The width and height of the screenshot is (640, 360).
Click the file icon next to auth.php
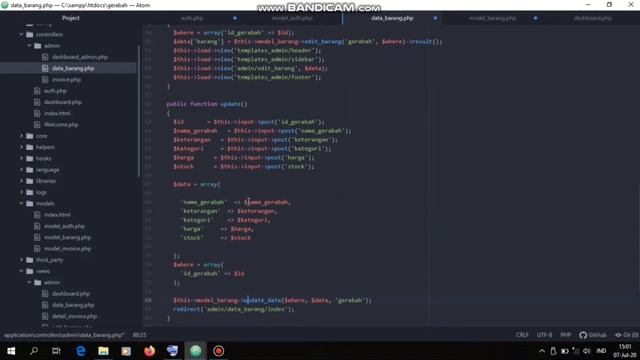click(37, 91)
